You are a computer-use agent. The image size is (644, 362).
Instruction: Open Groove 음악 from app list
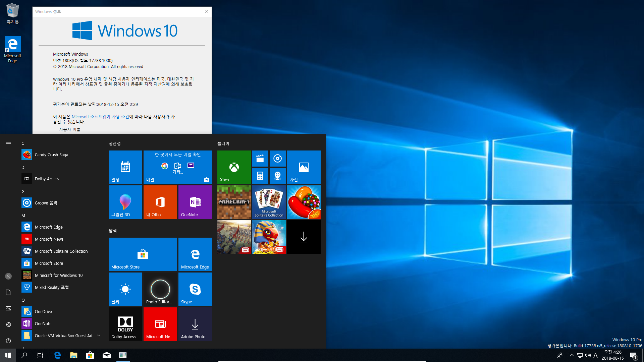[x=62, y=203]
